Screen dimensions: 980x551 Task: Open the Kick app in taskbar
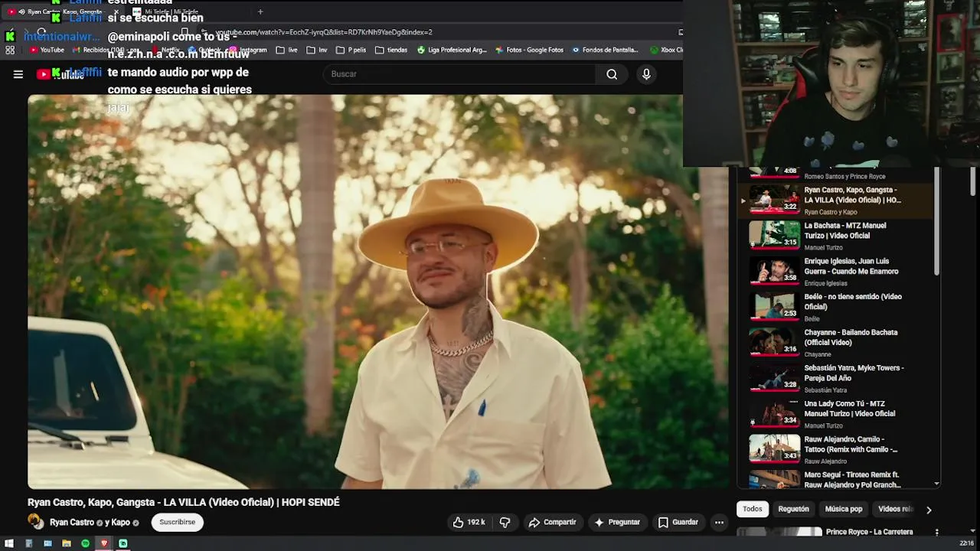click(x=122, y=543)
